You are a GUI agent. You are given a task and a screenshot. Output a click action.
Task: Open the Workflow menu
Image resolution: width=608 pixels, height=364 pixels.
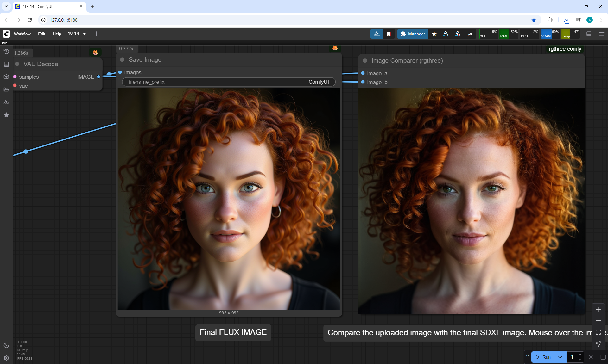click(x=22, y=34)
